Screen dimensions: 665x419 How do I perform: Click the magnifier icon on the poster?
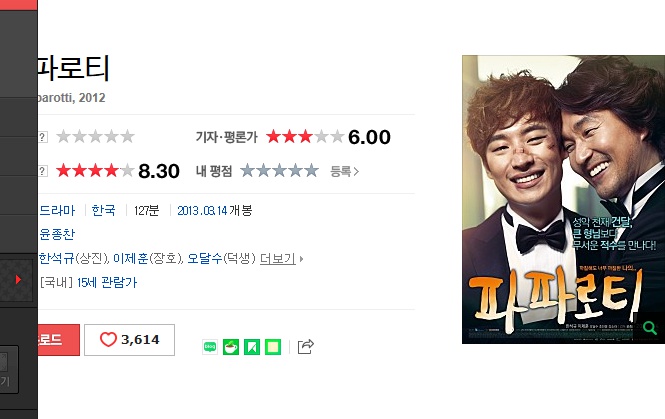point(650,328)
